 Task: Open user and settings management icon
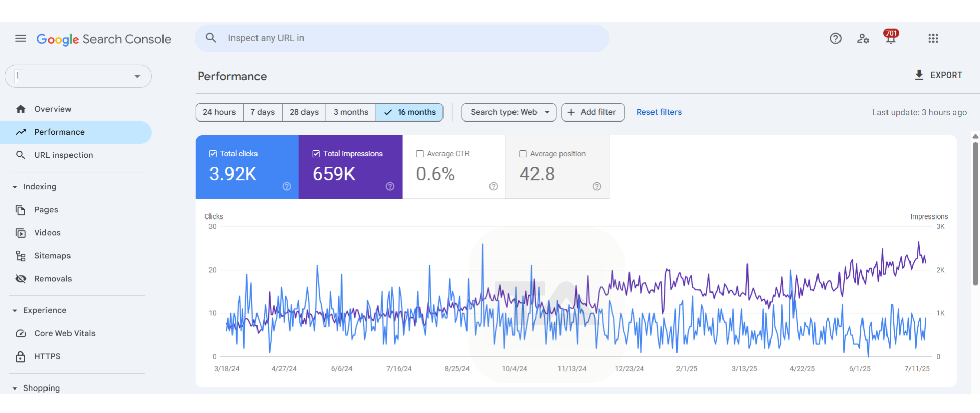click(x=863, y=38)
